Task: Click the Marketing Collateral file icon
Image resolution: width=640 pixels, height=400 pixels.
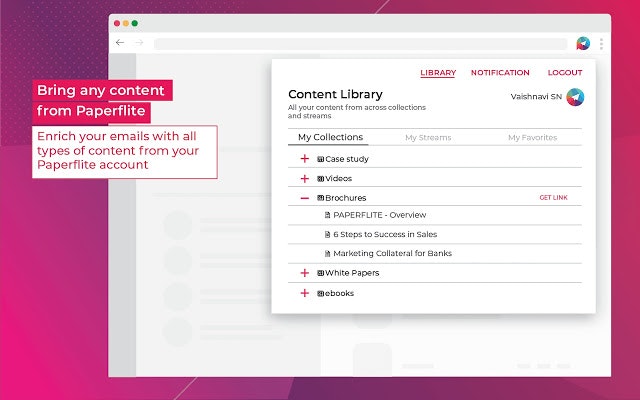Action: pos(327,253)
